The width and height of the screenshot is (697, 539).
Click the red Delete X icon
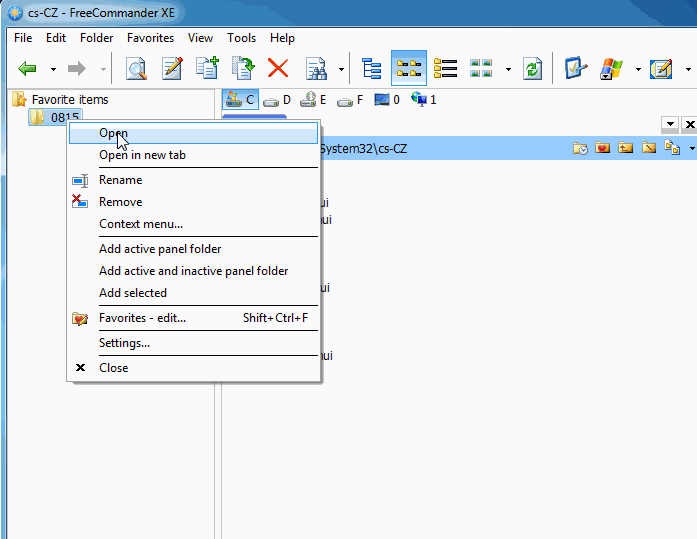pyautogui.click(x=278, y=69)
